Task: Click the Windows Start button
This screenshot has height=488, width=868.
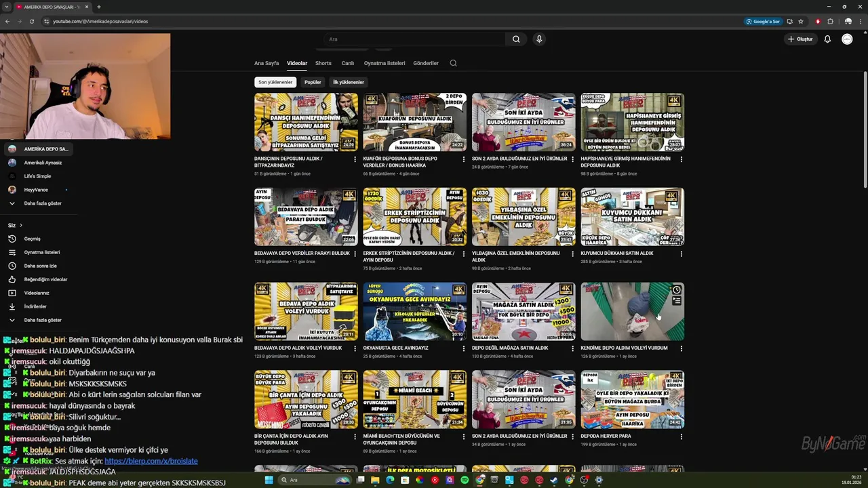Action: click(x=269, y=480)
